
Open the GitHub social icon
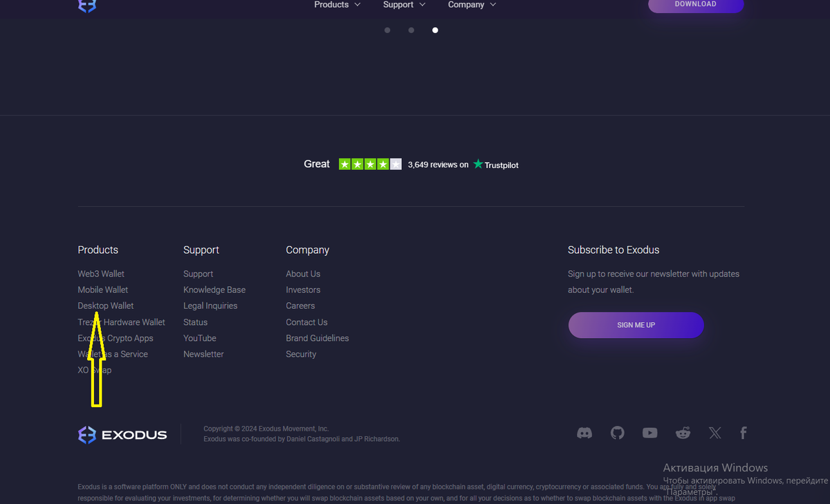[x=617, y=433]
